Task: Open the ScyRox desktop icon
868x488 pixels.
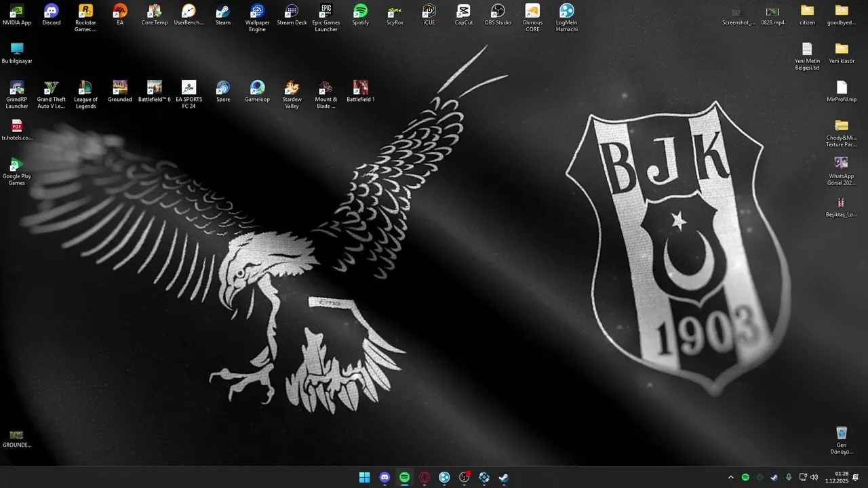Action: [395, 15]
